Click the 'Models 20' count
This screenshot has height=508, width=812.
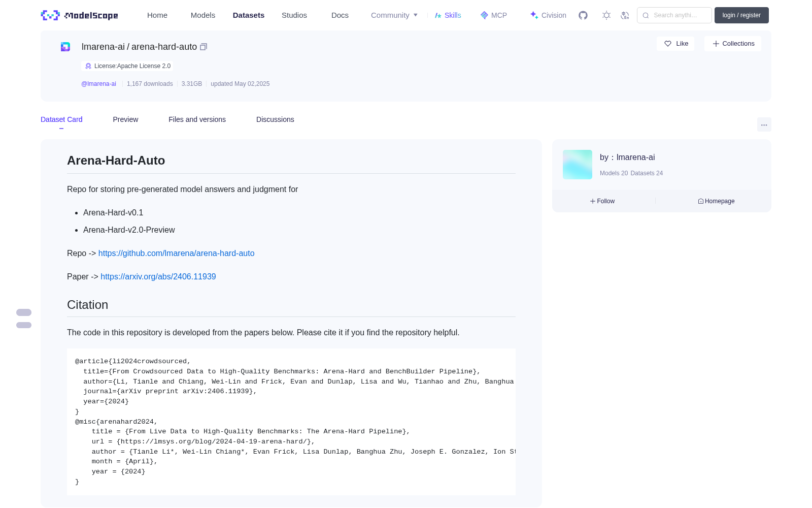(614, 173)
